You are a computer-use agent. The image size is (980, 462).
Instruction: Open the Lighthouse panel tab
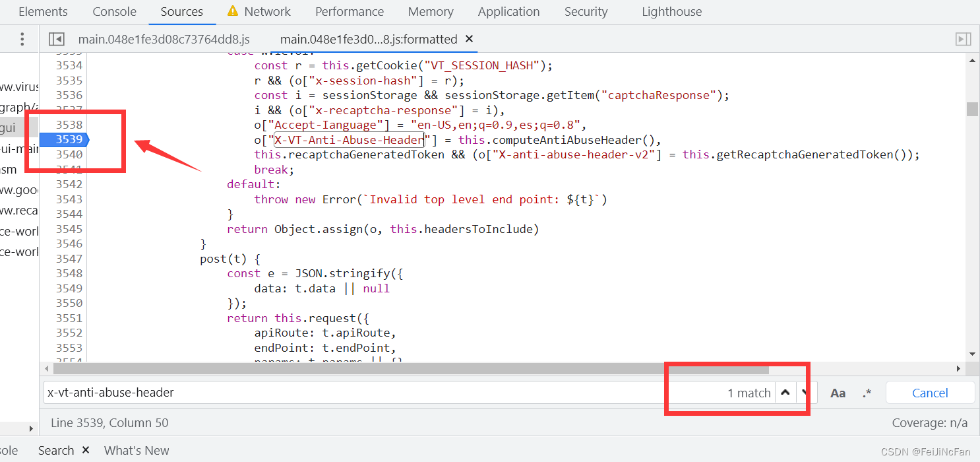(671, 11)
